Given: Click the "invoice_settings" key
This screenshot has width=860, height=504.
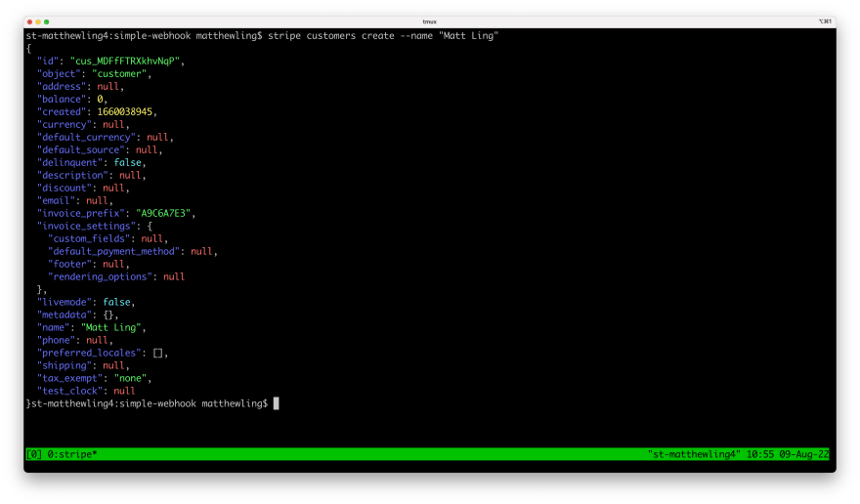Looking at the screenshot, I should (x=86, y=226).
